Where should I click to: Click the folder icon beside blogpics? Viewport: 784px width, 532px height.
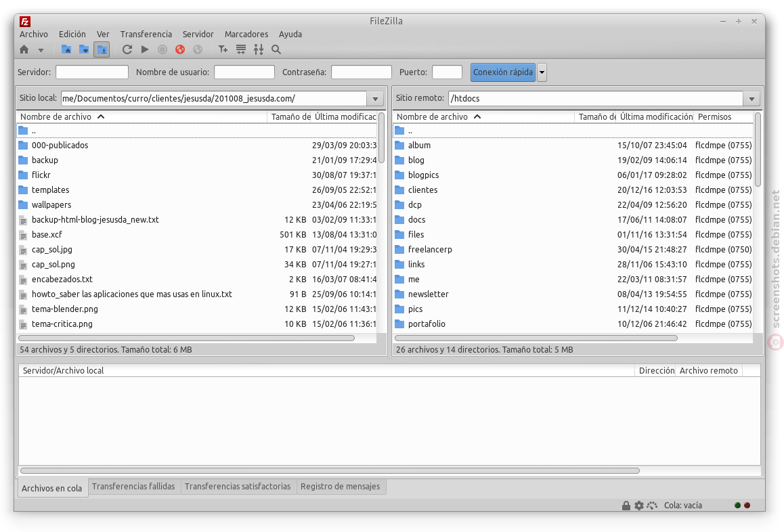point(399,175)
